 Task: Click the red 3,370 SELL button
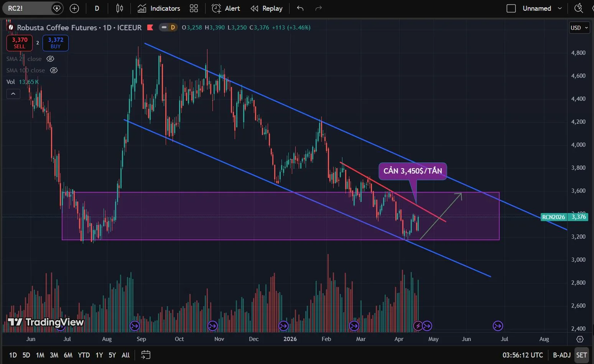click(20, 43)
